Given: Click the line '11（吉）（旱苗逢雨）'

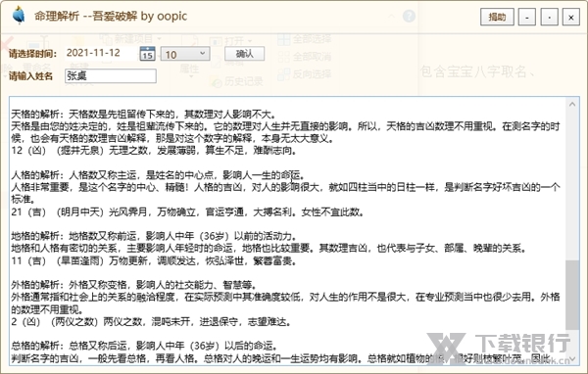Looking at the screenshot, I should (154, 260).
